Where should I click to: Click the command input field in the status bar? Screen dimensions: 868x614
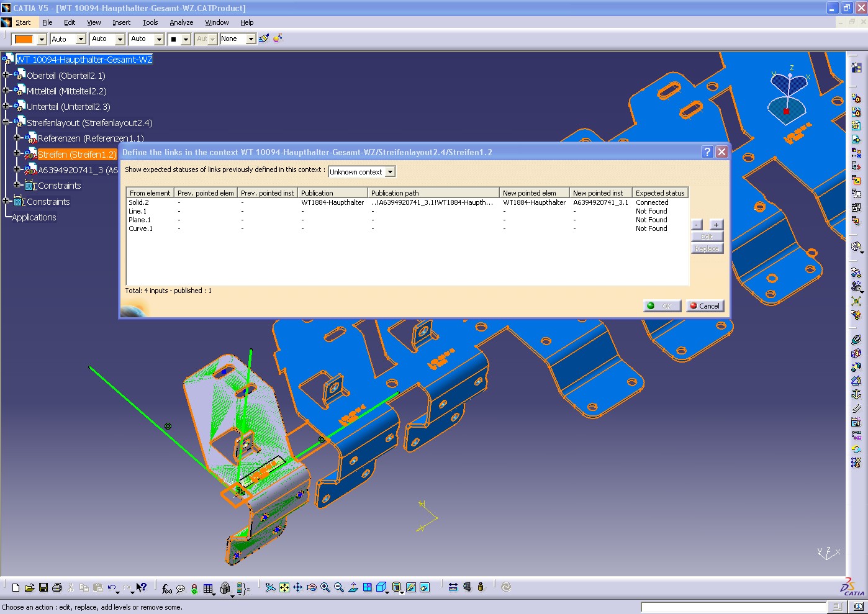pyautogui.click(x=733, y=607)
